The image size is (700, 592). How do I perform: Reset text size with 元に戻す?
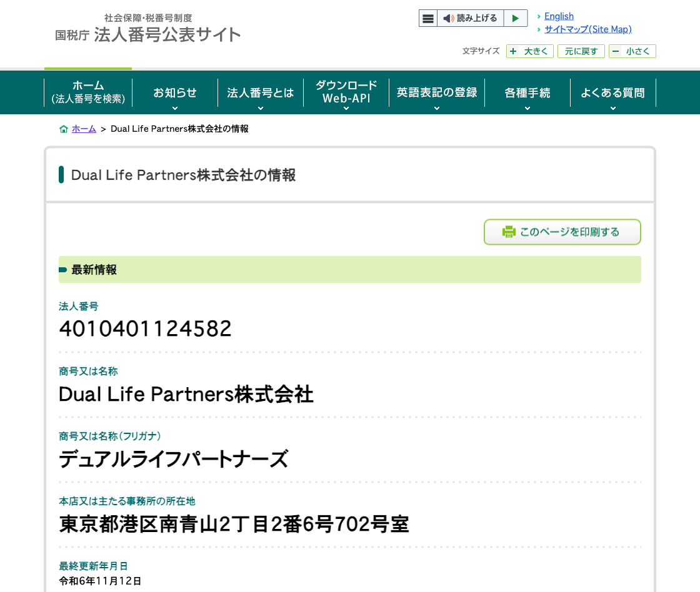pyautogui.click(x=581, y=51)
